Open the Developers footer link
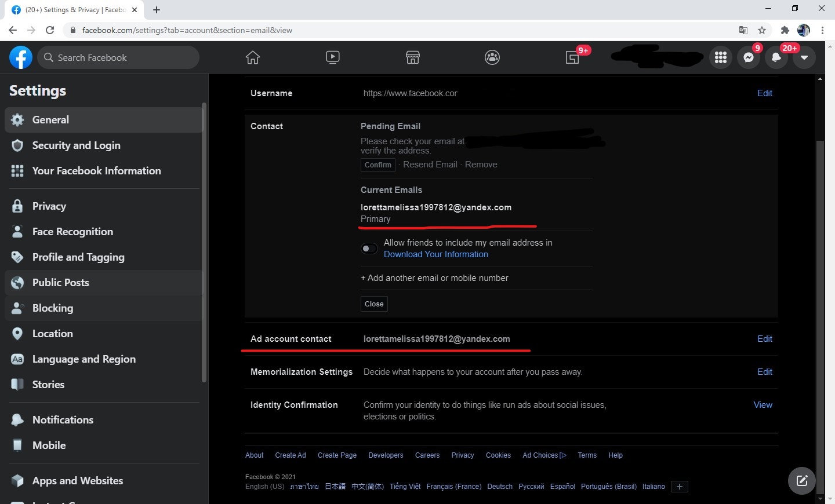 click(x=386, y=455)
